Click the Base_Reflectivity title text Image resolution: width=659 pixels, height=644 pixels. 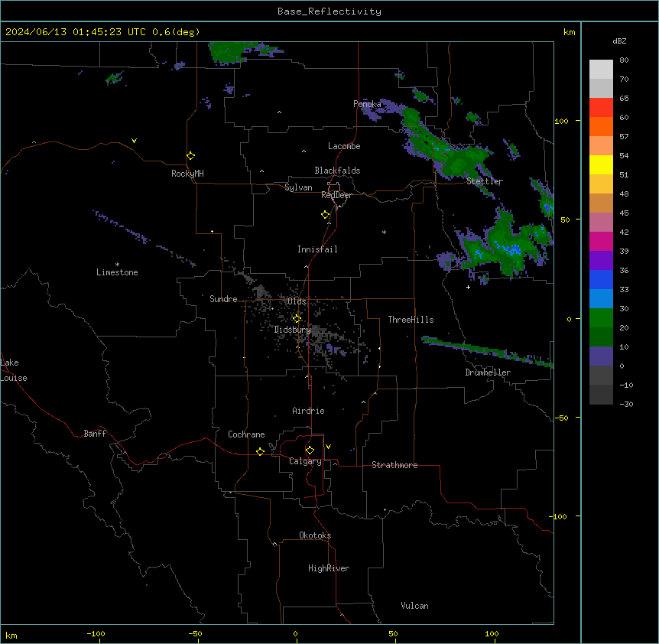329,11
